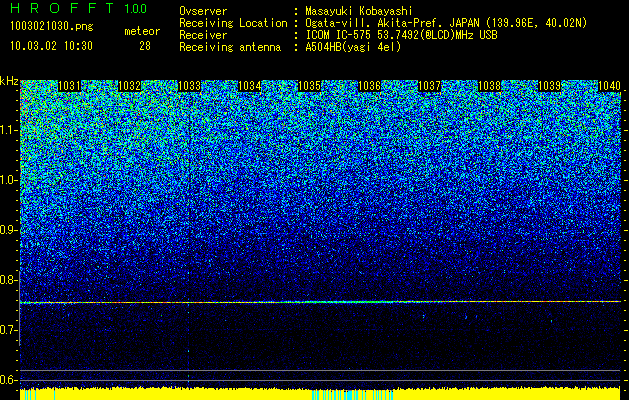Click the meteor label
Screen dimensions: 629x400
(142, 31)
